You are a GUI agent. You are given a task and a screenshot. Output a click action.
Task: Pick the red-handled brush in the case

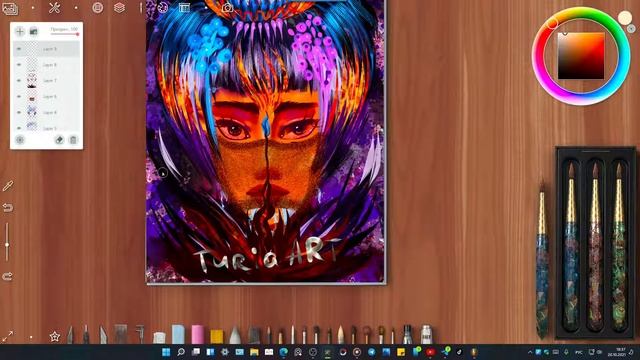point(595,247)
